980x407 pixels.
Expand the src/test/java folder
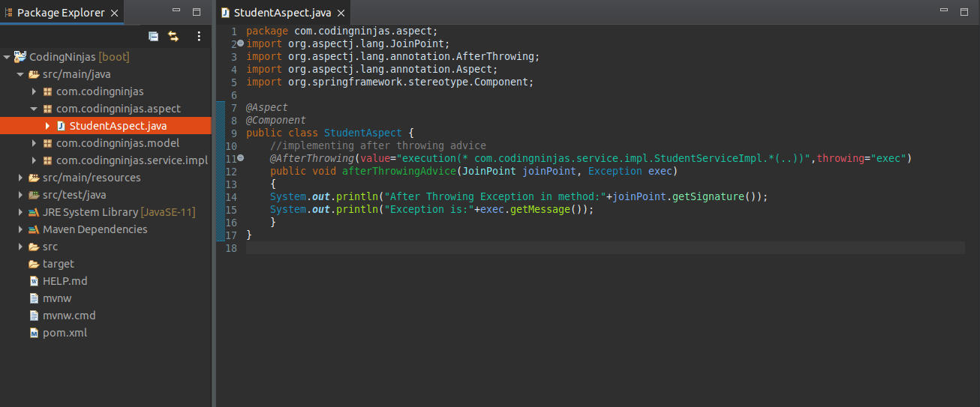click(20, 195)
